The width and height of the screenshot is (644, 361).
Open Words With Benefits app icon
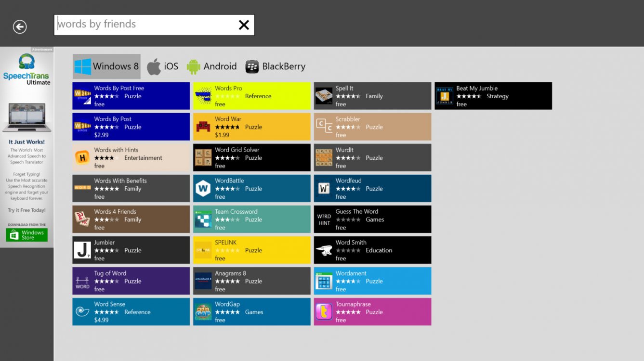pyautogui.click(x=82, y=188)
